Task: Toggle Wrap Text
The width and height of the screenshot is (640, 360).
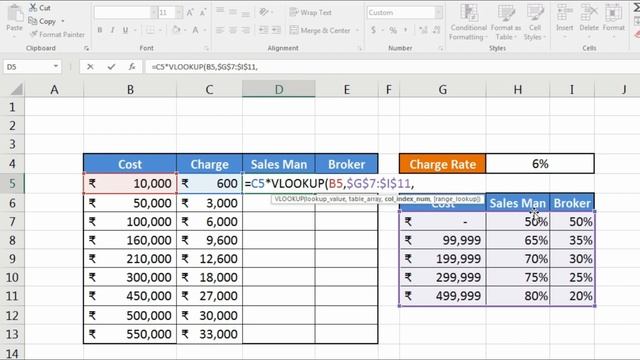Action: 310,12
